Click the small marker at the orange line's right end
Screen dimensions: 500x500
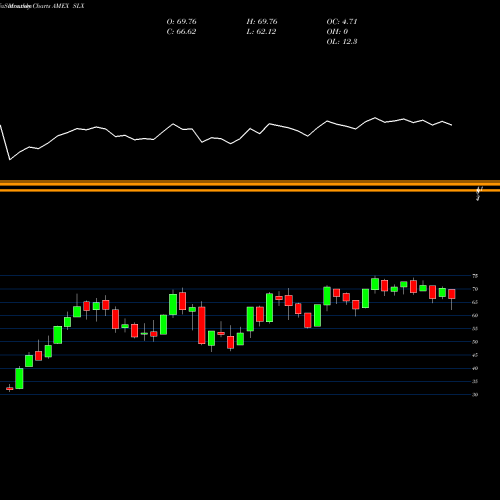click(x=479, y=193)
